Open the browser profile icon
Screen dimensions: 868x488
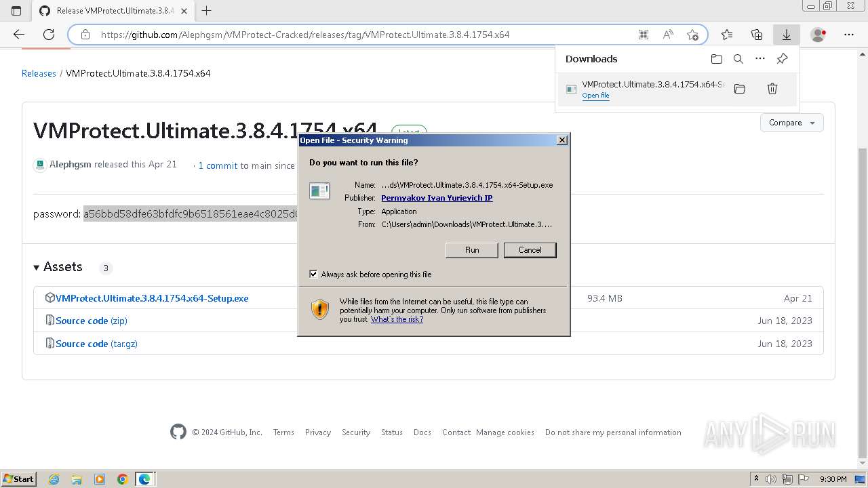pos(818,35)
